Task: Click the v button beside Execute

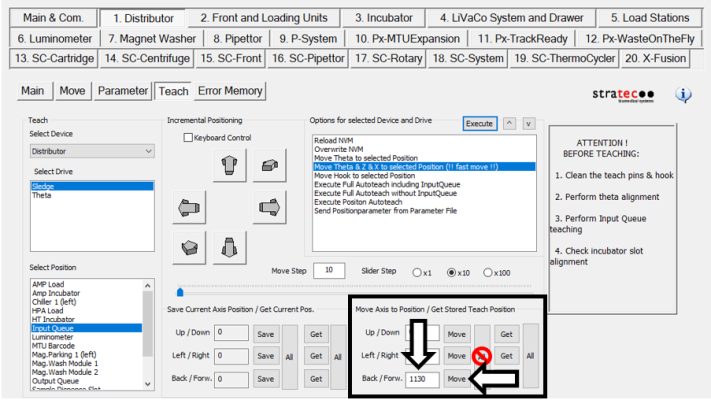Action: (529, 123)
